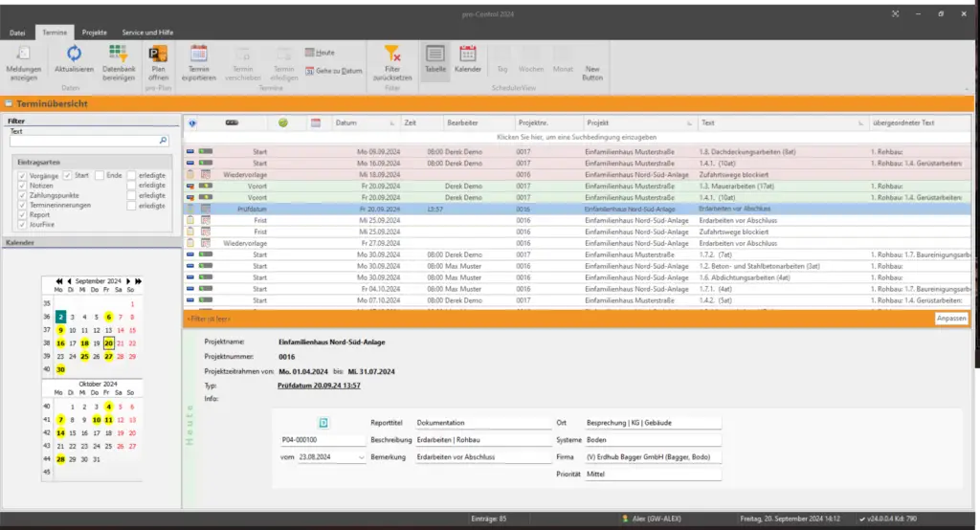Toggle the Terminerinnerungen checkbox
Viewport: 980px width, 530px height.
(x=23, y=205)
